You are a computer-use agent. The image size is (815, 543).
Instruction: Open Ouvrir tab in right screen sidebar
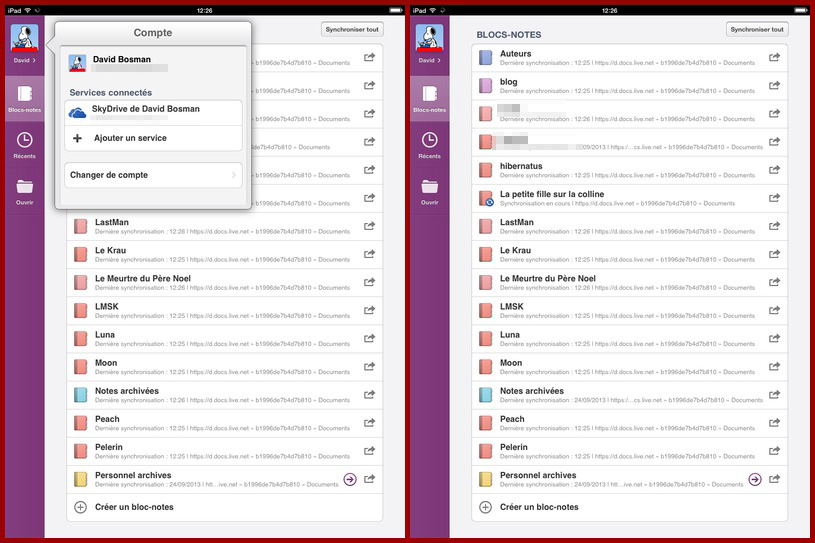click(x=429, y=192)
